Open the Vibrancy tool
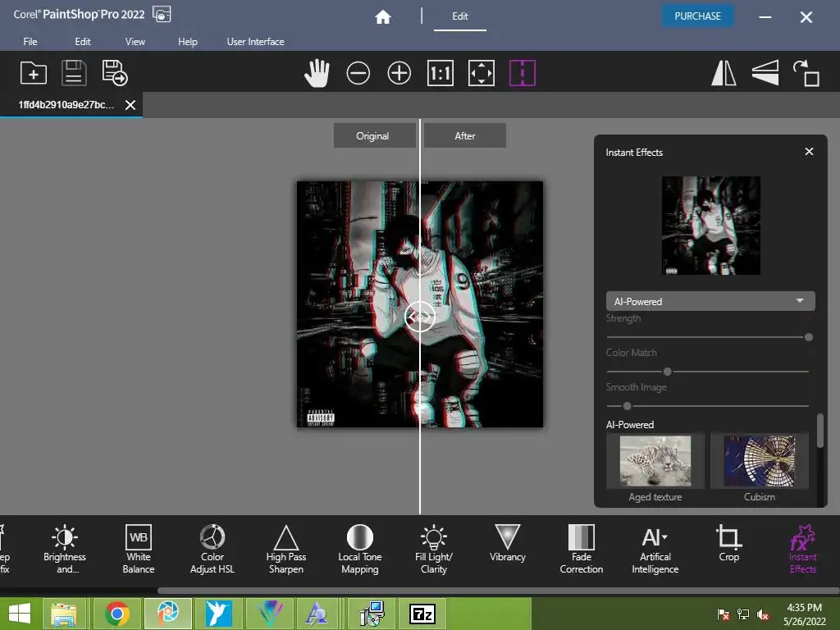The width and height of the screenshot is (840, 630). (x=507, y=543)
